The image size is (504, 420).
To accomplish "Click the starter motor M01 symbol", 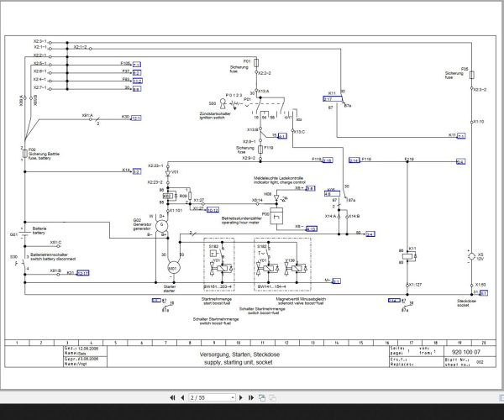I will (x=174, y=268).
